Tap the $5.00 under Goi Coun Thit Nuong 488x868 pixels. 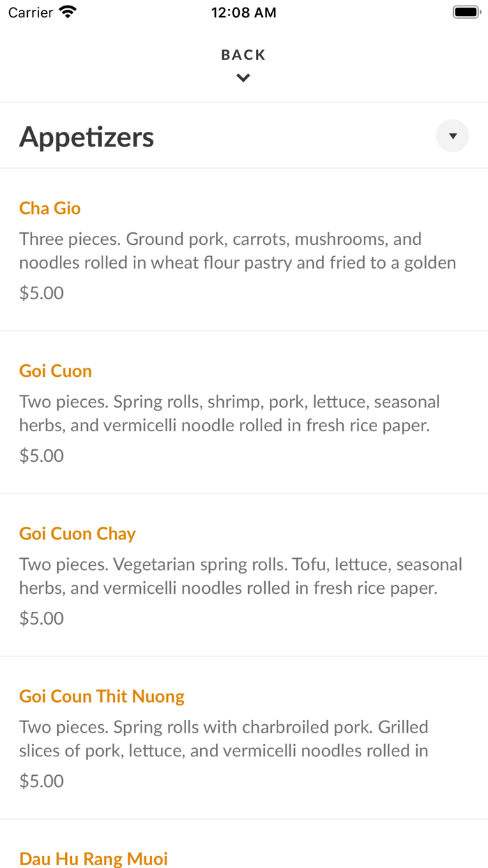click(41, 781)
